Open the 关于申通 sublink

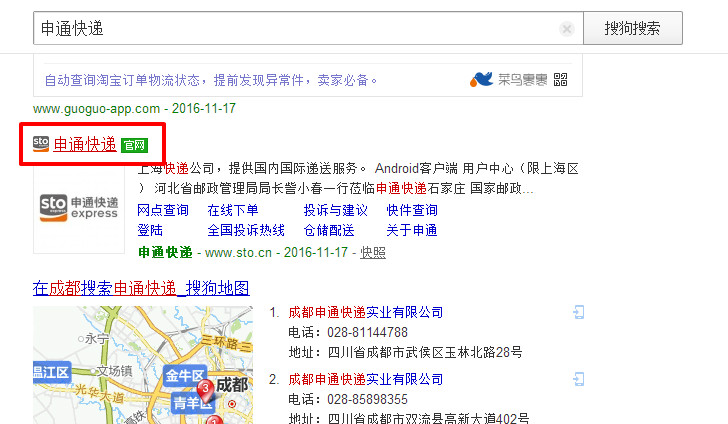412,230
